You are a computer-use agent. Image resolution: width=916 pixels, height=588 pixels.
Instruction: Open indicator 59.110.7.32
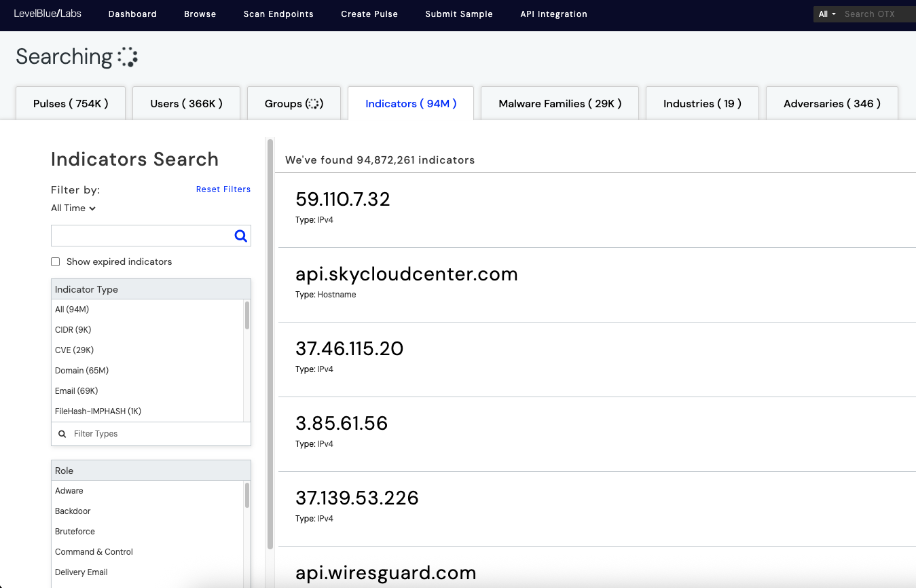[342, 200]
